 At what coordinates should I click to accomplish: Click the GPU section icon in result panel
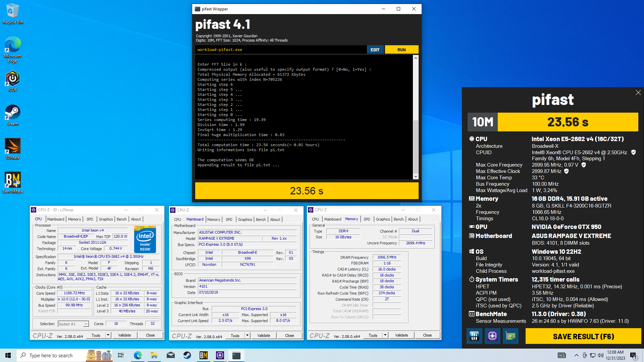[x=472, y=227]
